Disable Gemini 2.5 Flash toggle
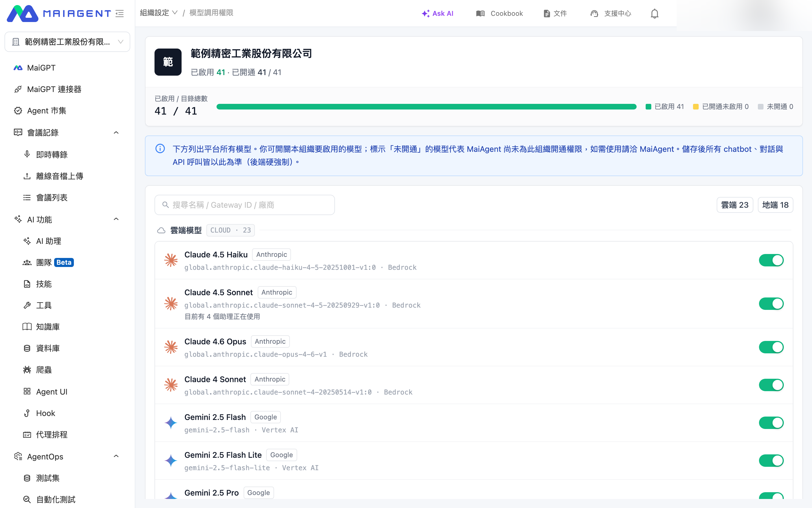Screen dimensions: 812x508 point(771,423)
